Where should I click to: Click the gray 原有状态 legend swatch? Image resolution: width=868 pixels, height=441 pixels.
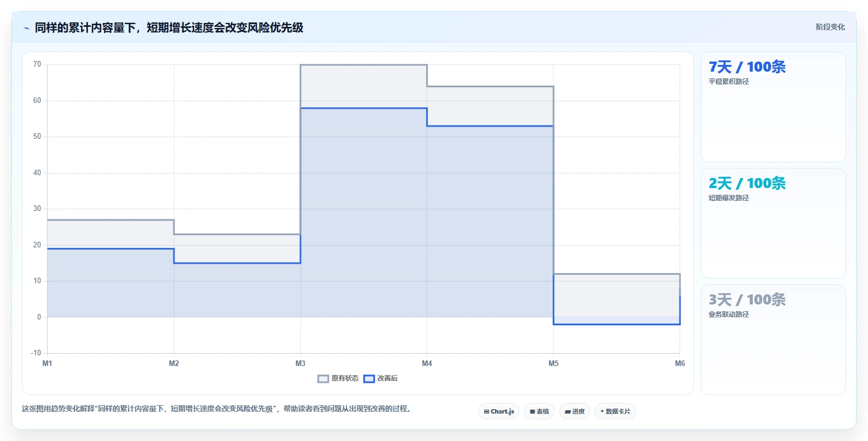coord(323,379)
